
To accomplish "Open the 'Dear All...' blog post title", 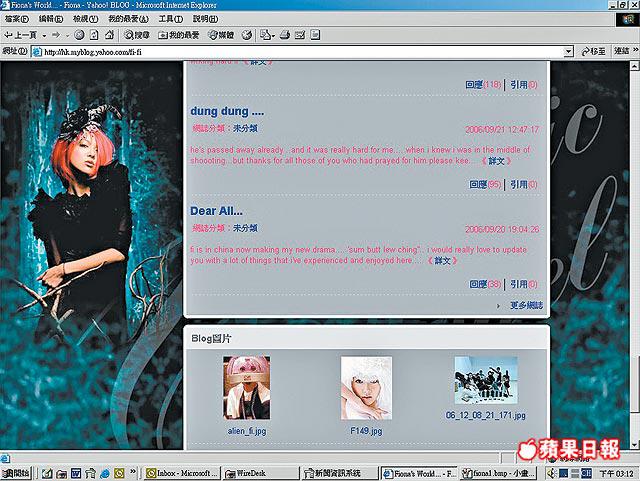I will 216,211.
